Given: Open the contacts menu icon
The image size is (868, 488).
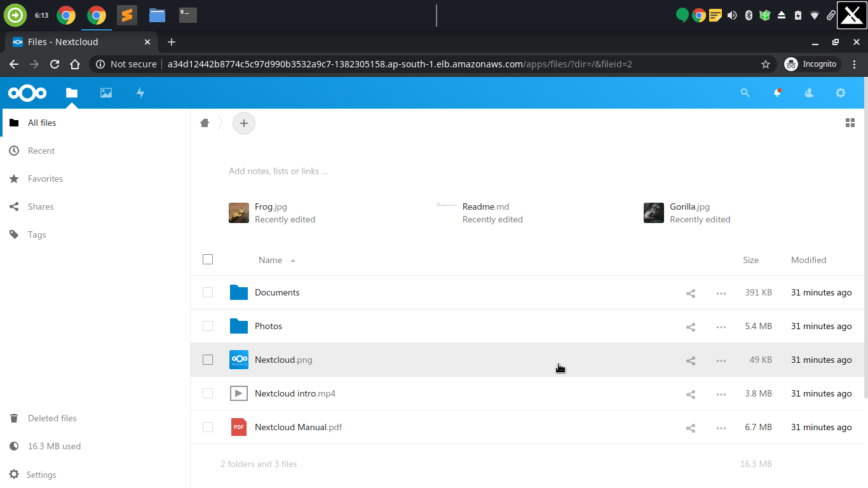Looking at the screenshot, I should pyautogui.click(x=809, y=93).
